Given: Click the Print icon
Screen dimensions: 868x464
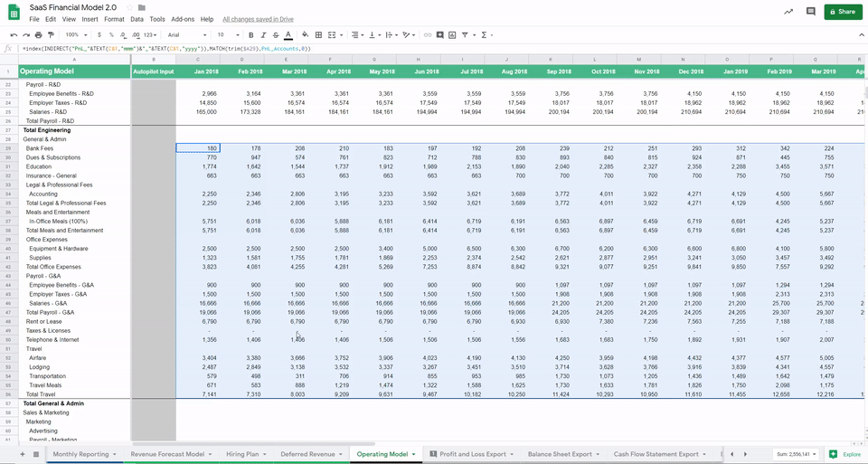Looking at the screenshot, I should click(39, 35).
